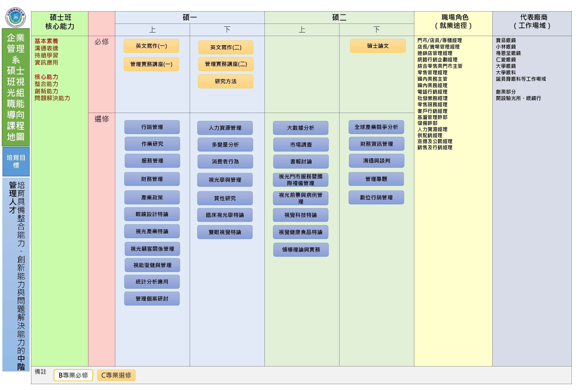The image size is (588, 390).
Task: Click the 問題解決能力 text line
Action: point(52,98)
